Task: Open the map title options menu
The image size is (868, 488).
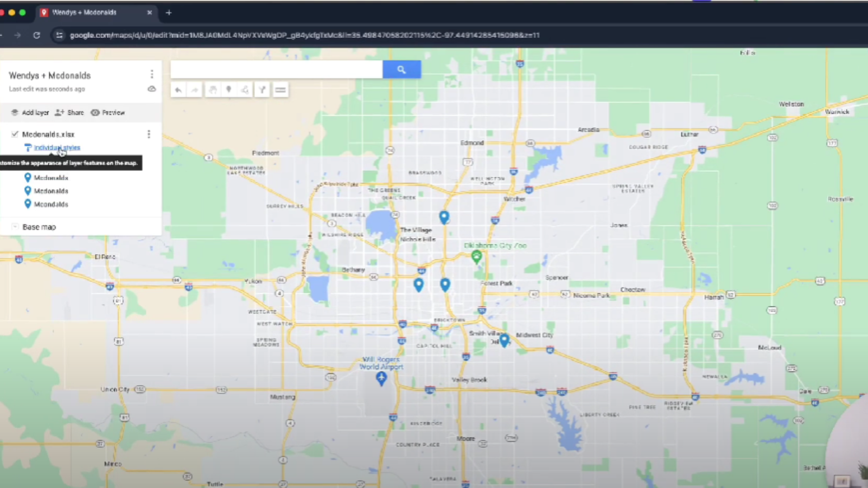Action: pos(152,74)
